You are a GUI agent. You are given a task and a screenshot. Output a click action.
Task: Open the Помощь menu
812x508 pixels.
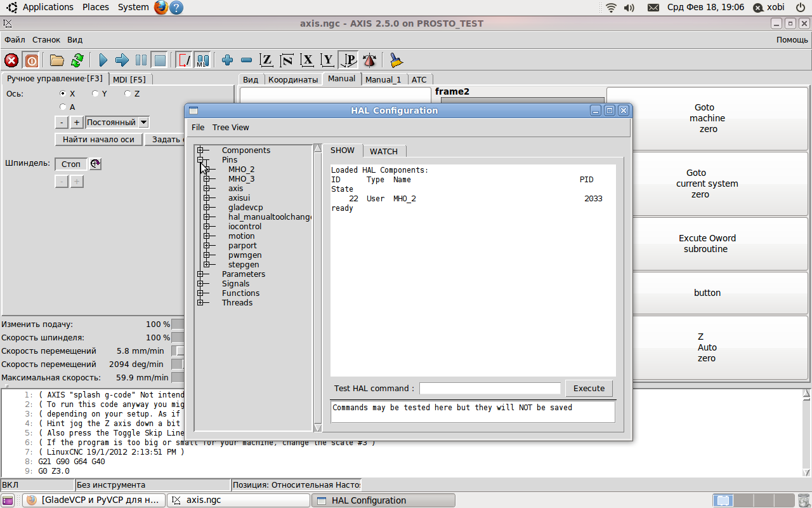792,39
